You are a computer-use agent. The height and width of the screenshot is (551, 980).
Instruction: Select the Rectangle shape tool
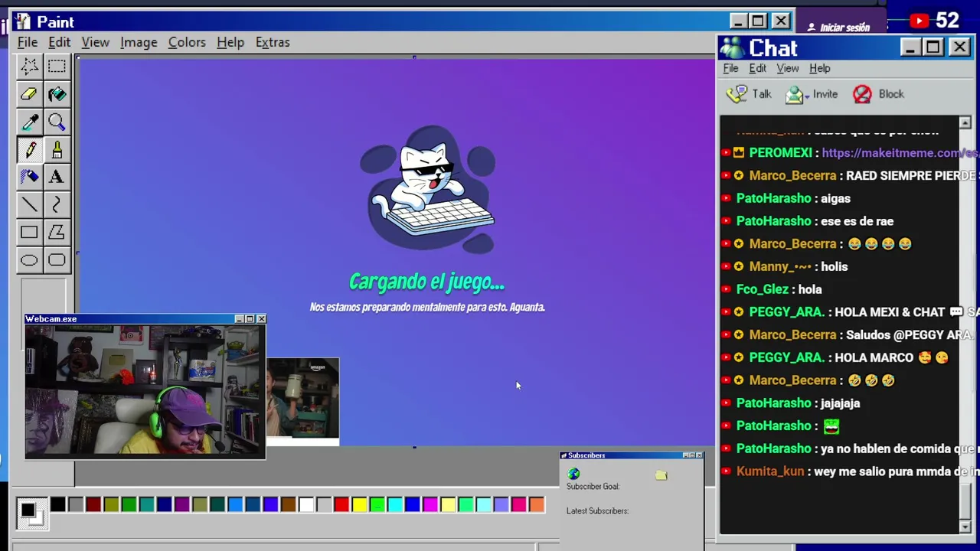click(x=29, y=232)
